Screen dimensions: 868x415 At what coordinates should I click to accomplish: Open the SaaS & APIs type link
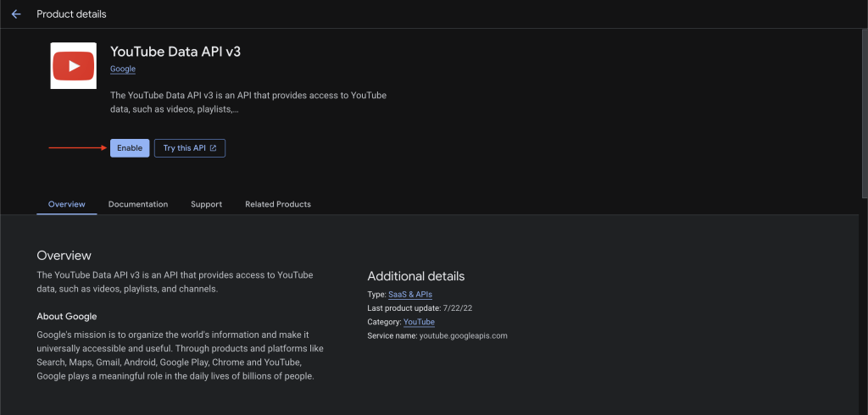point(410,294)
